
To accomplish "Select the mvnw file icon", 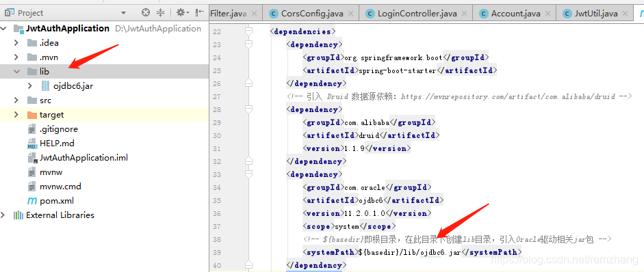I will coord(32,172).
